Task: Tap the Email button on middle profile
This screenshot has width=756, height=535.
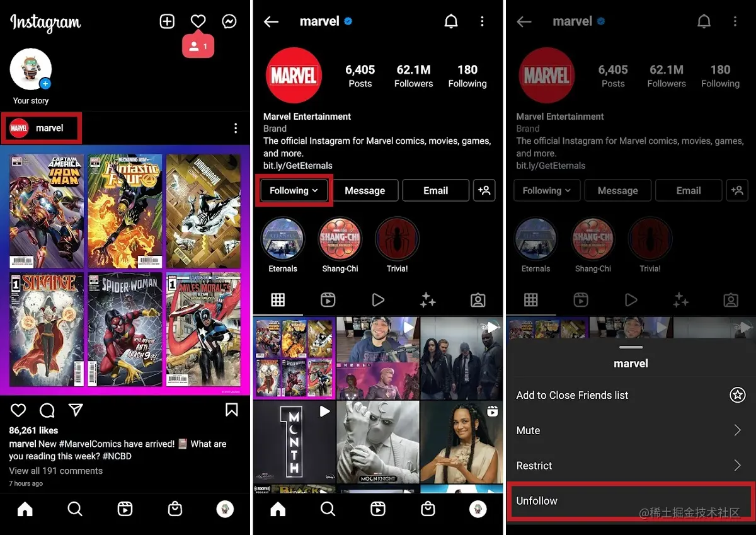Action: [436, 190]
